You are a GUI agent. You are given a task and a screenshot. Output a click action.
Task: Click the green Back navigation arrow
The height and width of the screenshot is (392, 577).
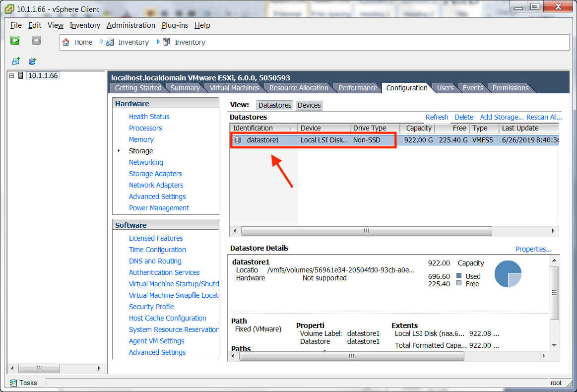[x=15, y=41]
